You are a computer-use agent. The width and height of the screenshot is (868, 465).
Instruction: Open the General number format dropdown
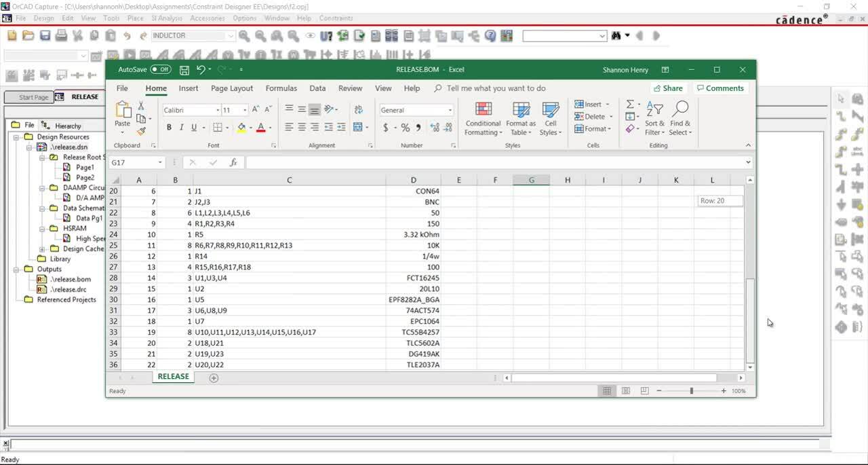[x=450, y=110]
